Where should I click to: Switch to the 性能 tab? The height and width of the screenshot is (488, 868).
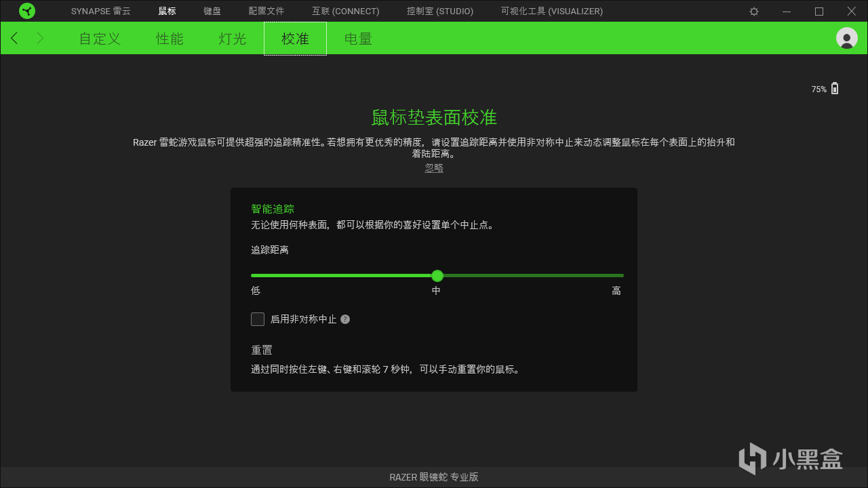click(x=170, y=39)
